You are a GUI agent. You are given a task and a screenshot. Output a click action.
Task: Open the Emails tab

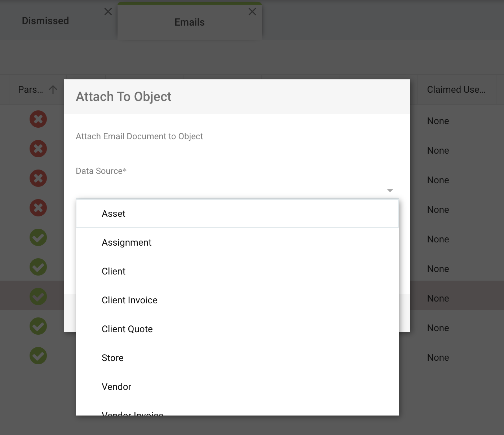pyautogui.click(x=189, y=22)
